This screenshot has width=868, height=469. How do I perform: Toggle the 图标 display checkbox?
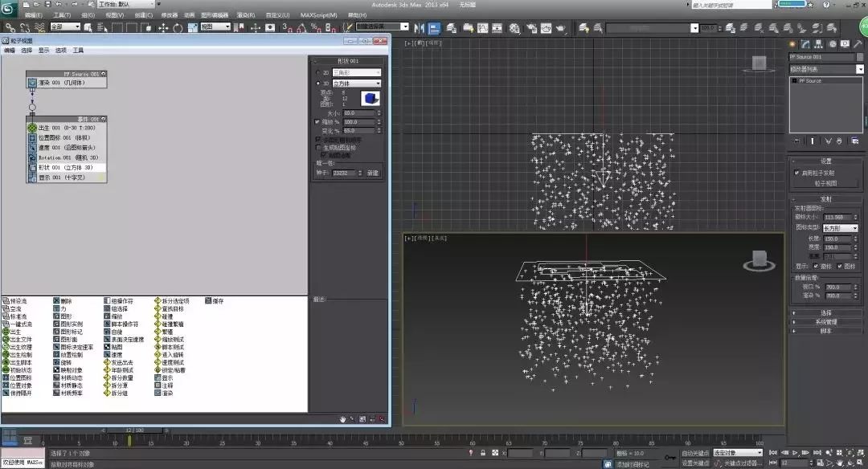point(840,266)
